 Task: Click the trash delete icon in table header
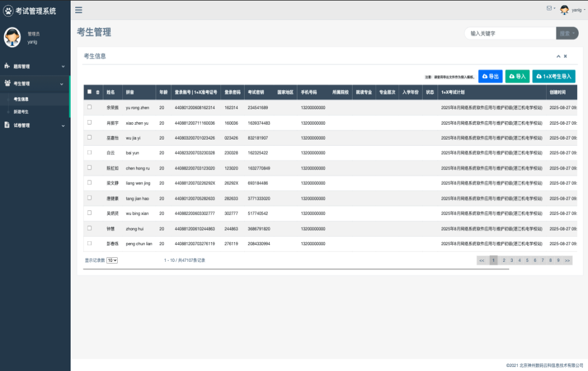click(x=98, y=92)
